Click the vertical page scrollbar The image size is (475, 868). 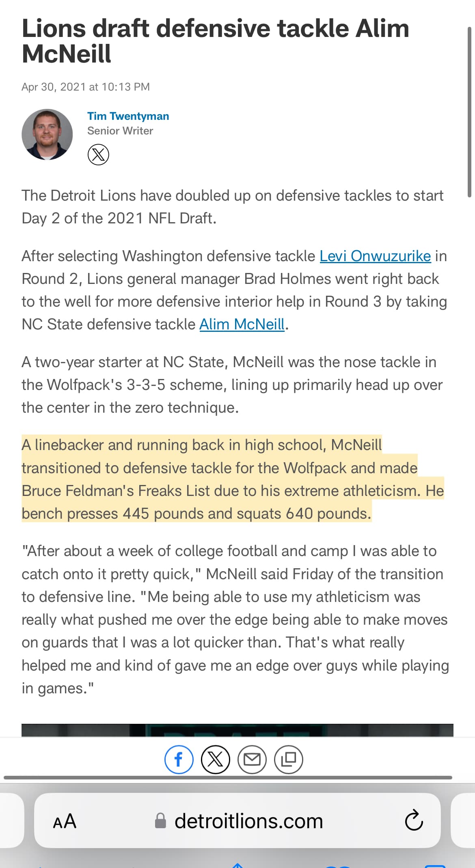[469, 112]
